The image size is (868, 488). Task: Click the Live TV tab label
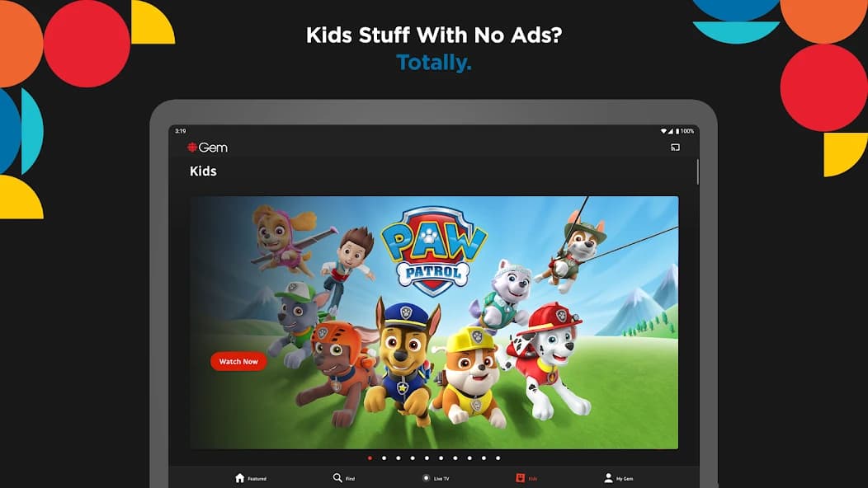[x=441, y=479]
